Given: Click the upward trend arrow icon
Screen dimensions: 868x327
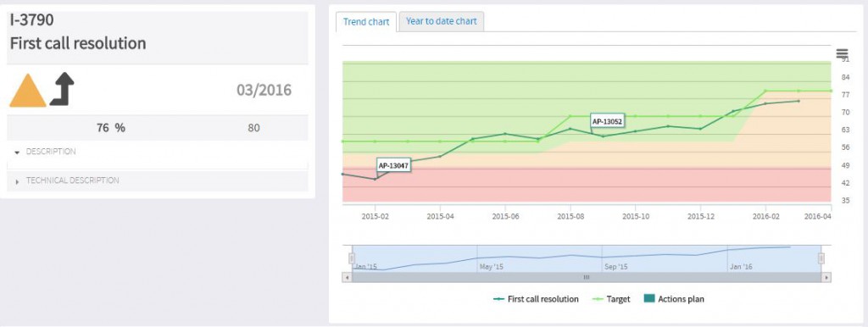Looking at the screenshot, I should click(62, 89).
